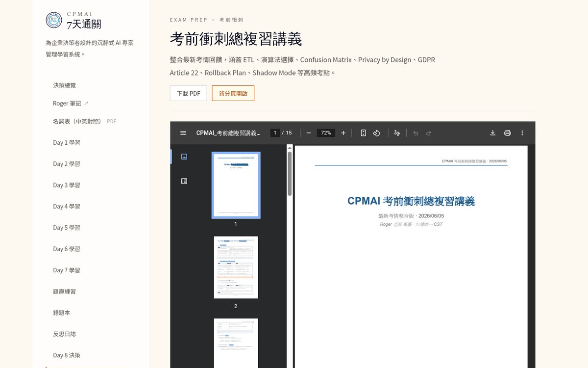This screenshot has width=588, height=368.
Task: Rotate the PDF counterclockwise
Action: 376,133
